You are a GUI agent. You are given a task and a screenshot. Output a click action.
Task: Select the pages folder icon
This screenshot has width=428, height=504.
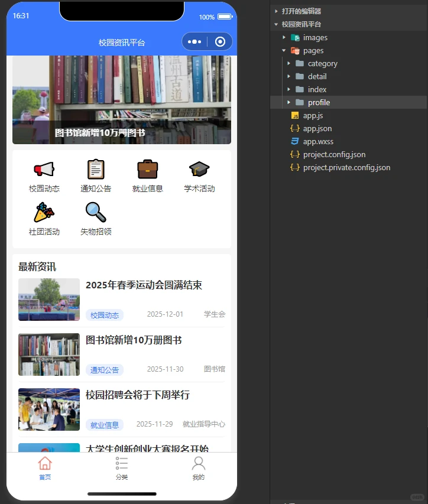pyautogui.click(x=295, y=50)
